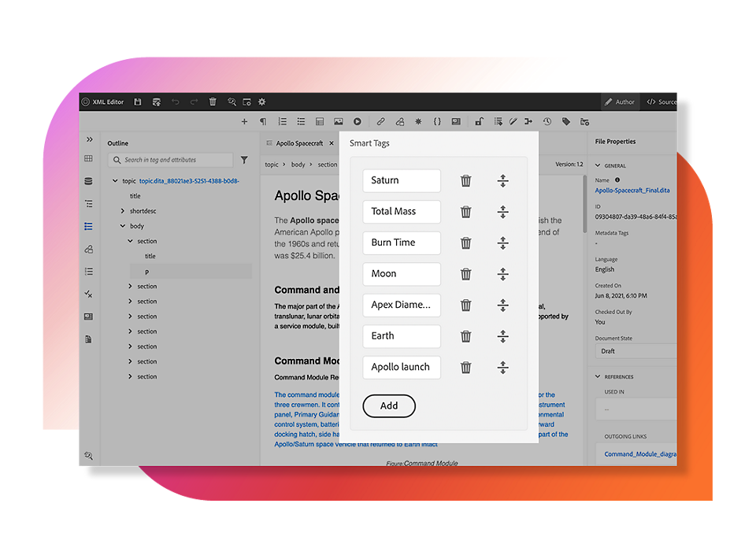
Task: Open the settings gear icon
Action: point(261,102)
